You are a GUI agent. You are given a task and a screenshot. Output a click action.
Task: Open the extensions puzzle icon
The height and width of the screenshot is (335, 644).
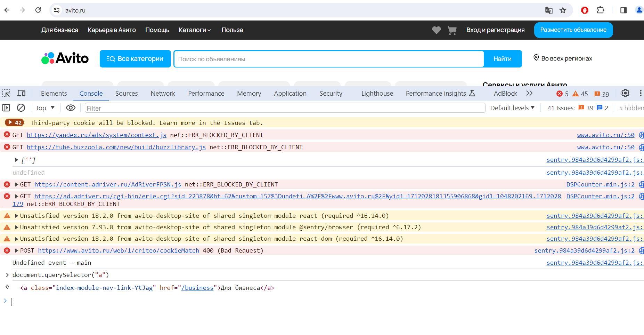point(601,10)
